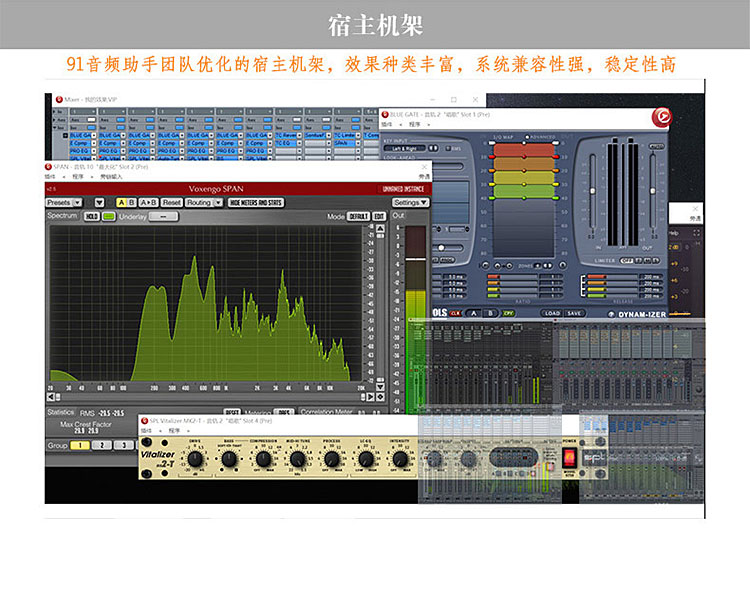750x609 pixels.
Task: Click Vitalizer Drive knob
Action: (195, 459)
